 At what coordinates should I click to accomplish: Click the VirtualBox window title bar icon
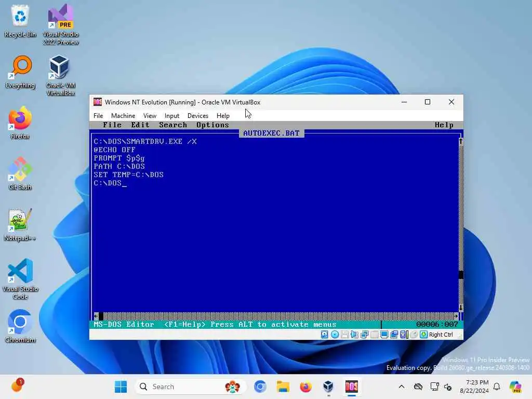(98, 102)
